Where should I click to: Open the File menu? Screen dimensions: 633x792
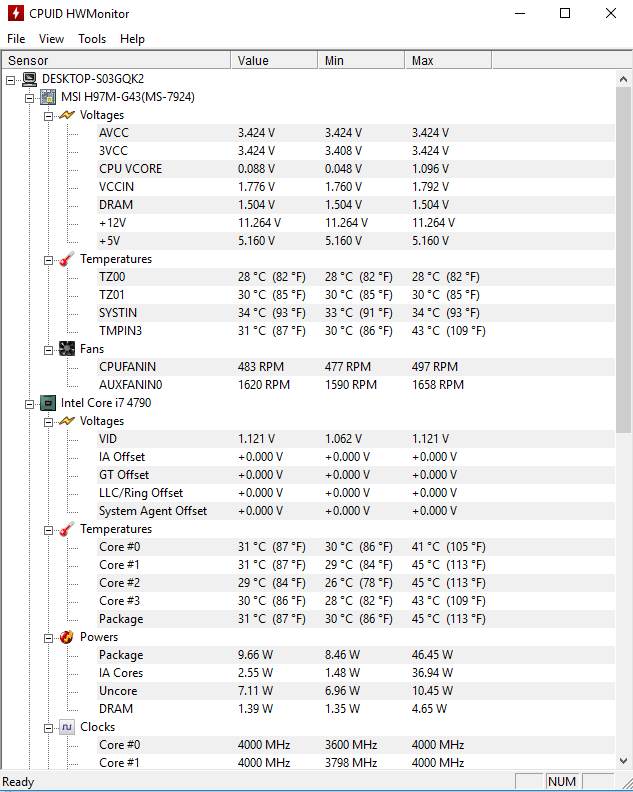click(x=16, y=39)
